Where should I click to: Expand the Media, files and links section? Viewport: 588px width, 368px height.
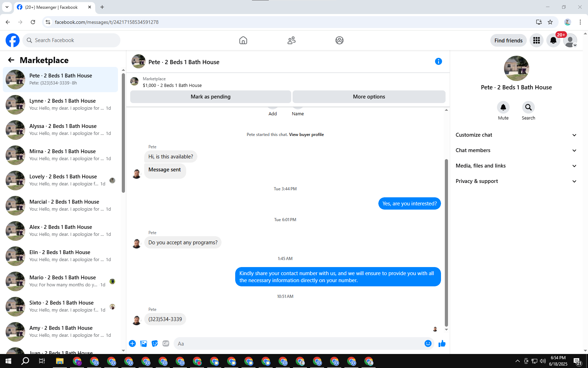click(516, 166)
